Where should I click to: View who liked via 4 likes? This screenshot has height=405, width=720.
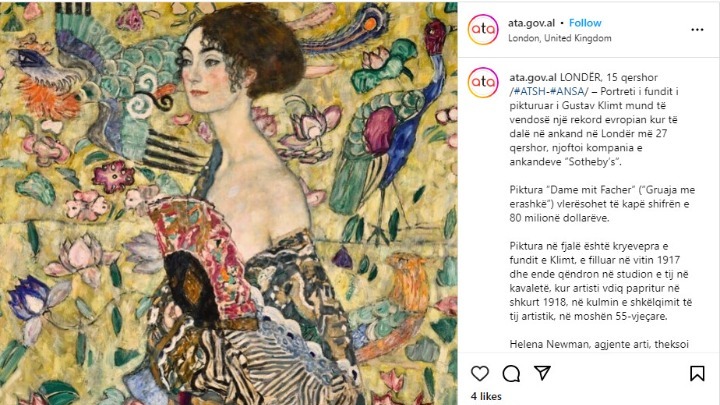[486, 396]
